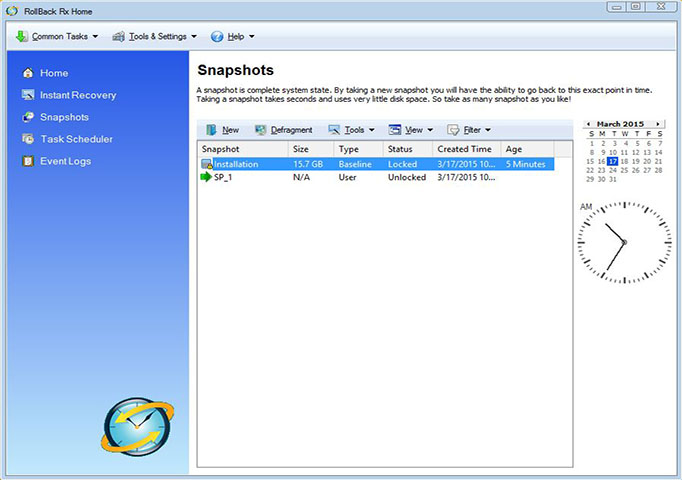Go to next month in calendar
The height and width of the screenshot is (480, 682).
(658, 124)
